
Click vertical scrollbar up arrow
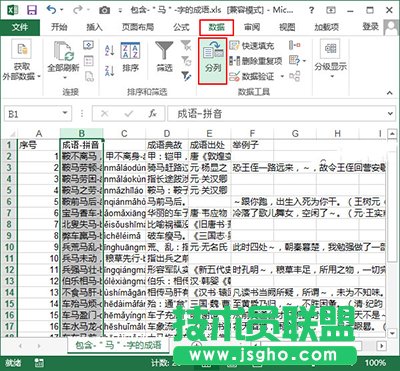click(392, 134)
